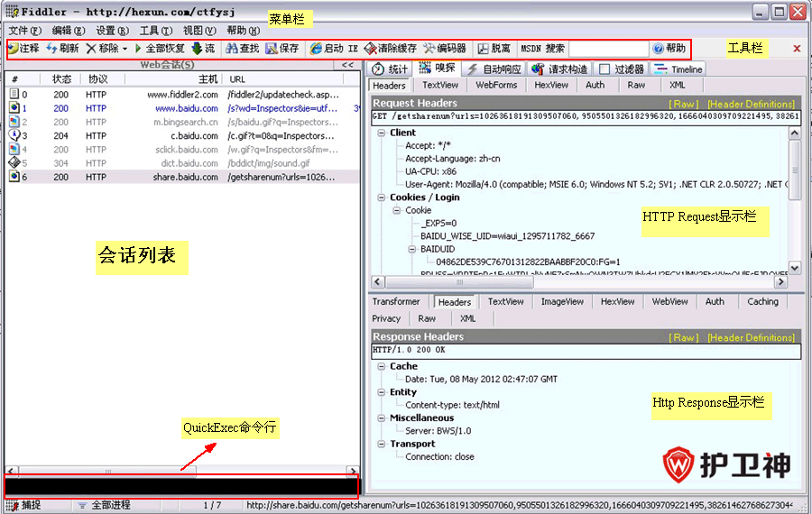The image size is (812, 514).
Task: Toggle 捕捉 capturing in the status bar
Action: [x=12, y=506]
